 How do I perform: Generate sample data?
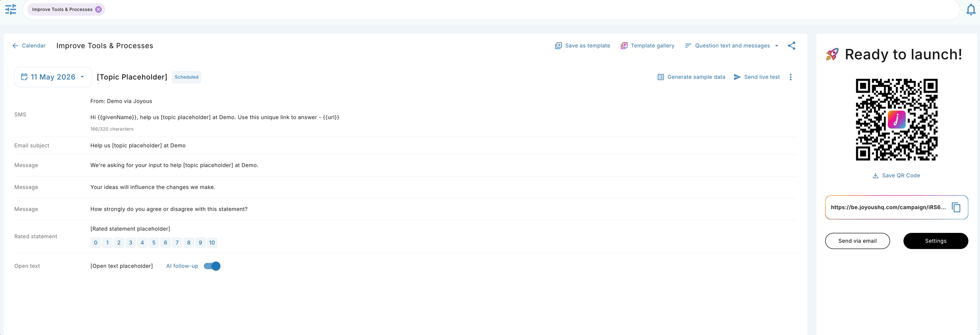click(691, 77)
